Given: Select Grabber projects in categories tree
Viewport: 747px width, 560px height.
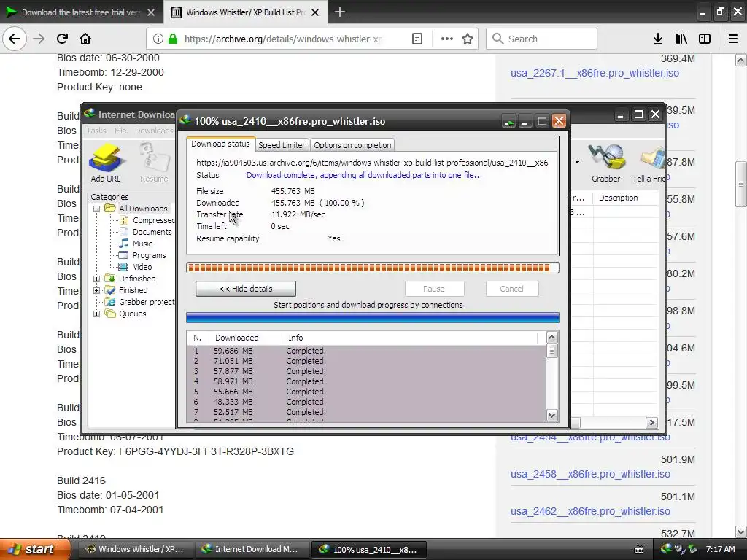Looking at the screenshot, I should coord(139,302).
